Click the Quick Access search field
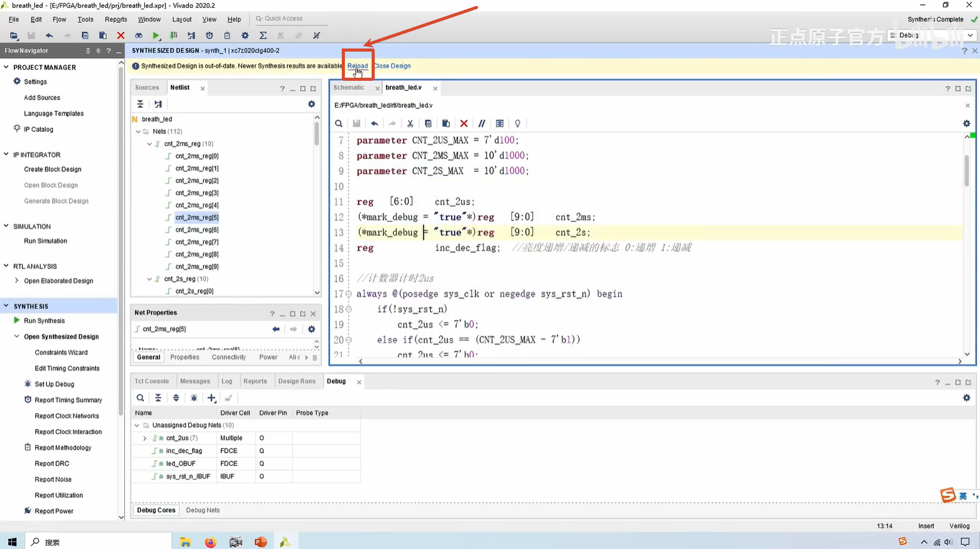Image resolution: width=980 pixels, height=549 pixels. 292,19
